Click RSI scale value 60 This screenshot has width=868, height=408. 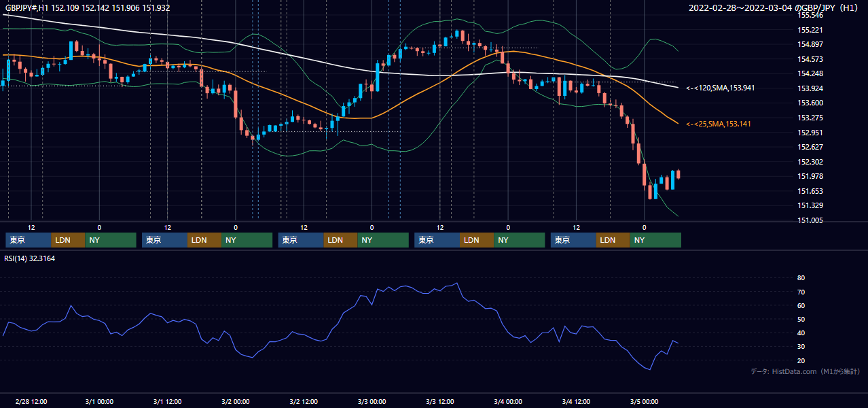click(x=801, y=305)
